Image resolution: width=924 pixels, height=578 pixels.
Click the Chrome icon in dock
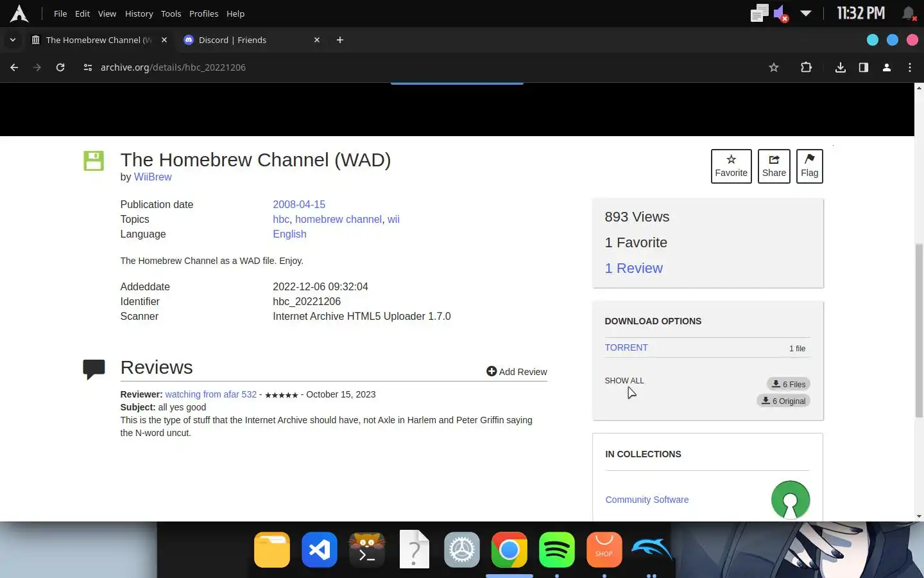(x=509, y=550)
